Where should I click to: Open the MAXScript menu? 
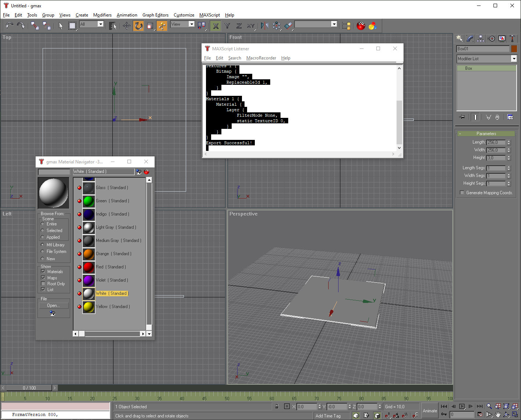pyautogui.click(x=210, y=15)
